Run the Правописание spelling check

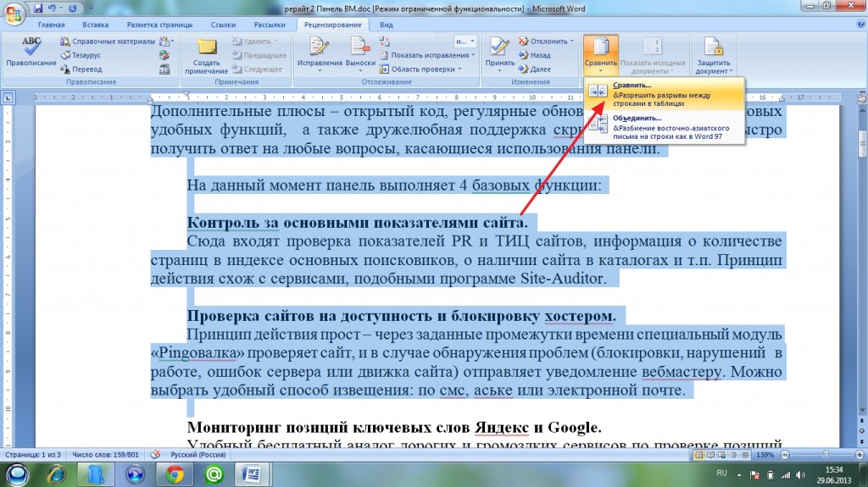click(31, 53)
